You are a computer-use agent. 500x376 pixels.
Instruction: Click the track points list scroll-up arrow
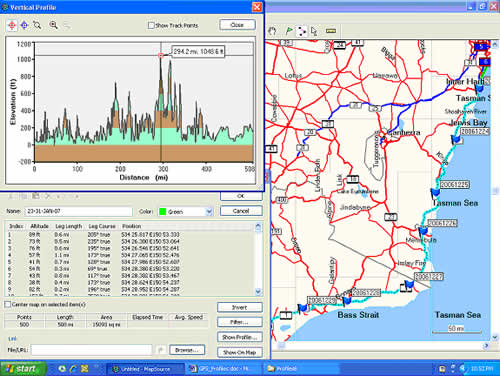(258, 227)
